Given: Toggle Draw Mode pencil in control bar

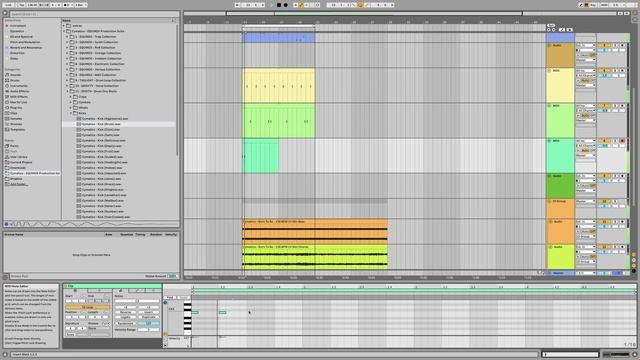Looking at the screenshot, I should [581, 5].
